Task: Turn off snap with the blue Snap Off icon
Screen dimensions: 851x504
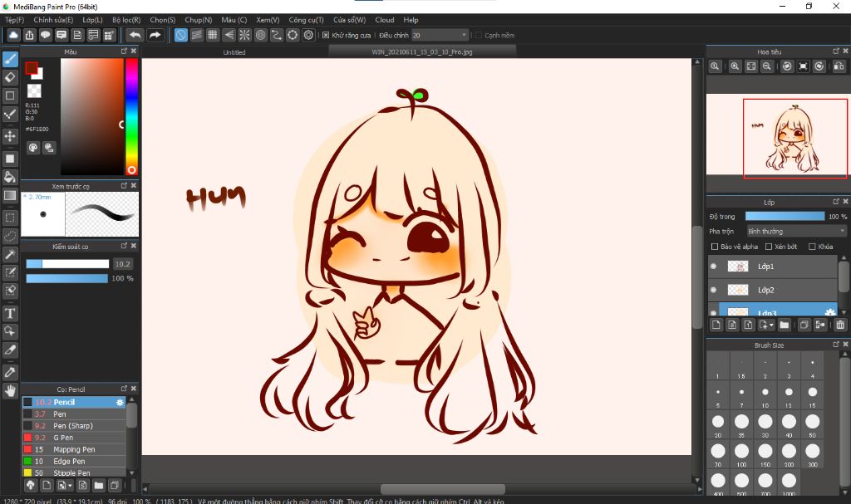Action: coord(180,35)
